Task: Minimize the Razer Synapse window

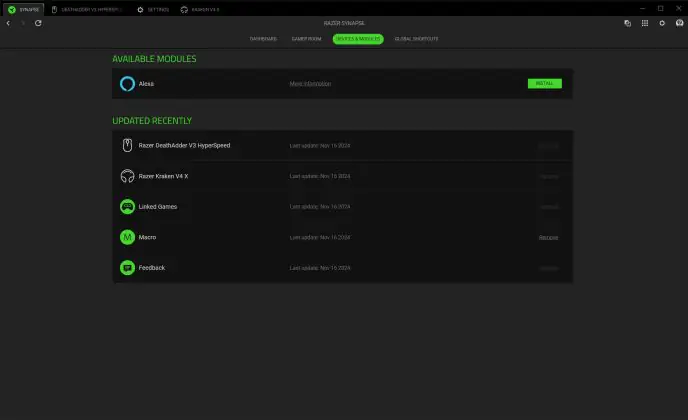Action: (642, 8)
